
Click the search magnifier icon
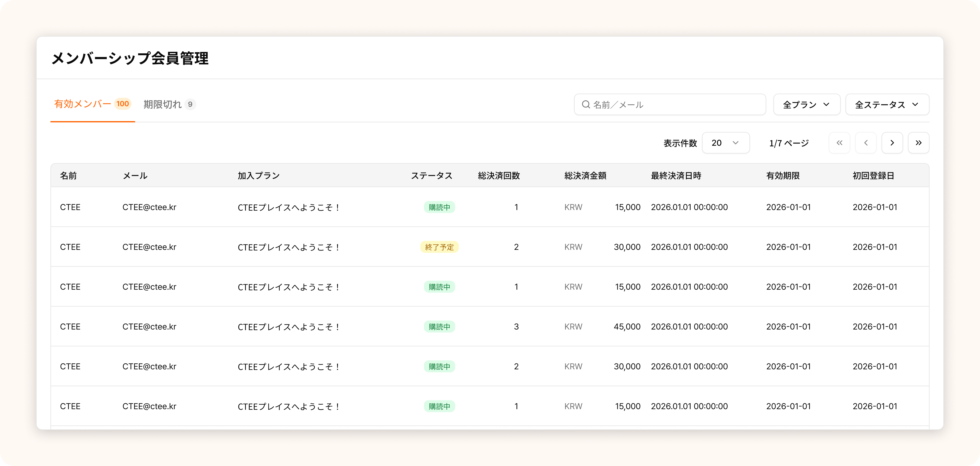(586, 105)
